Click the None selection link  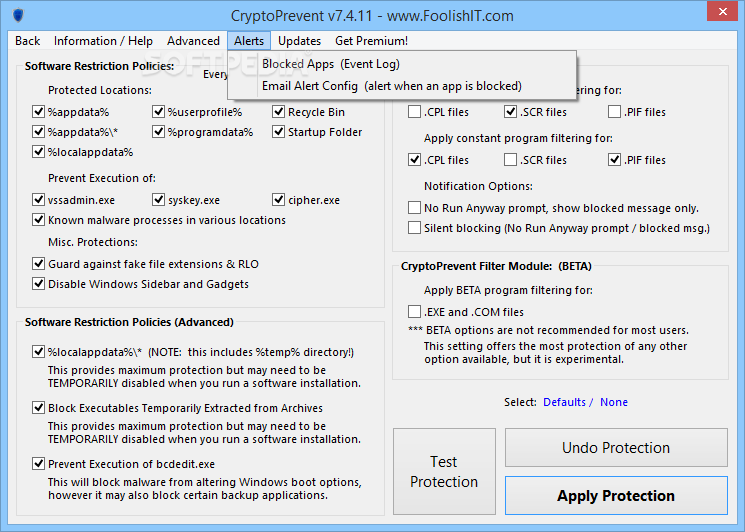click(614, 402)
